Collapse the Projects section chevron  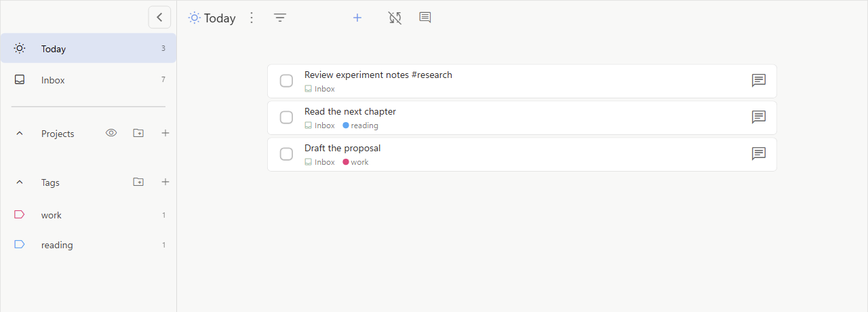pyautogui.click(x=20, y=134)
